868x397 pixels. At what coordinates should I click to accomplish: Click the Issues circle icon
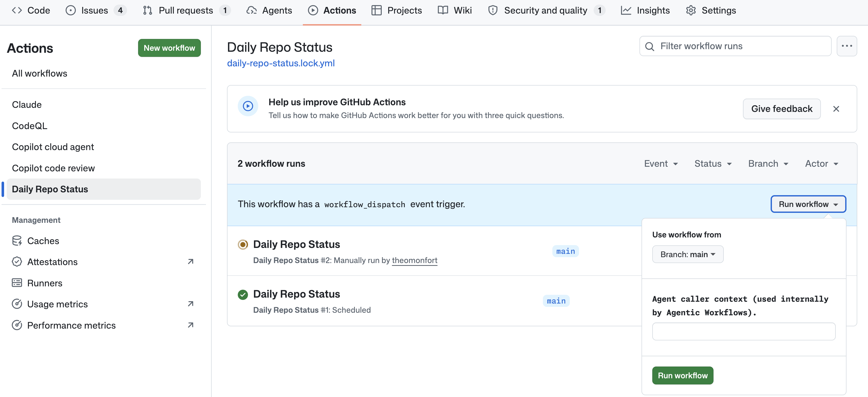pos(70,11)
